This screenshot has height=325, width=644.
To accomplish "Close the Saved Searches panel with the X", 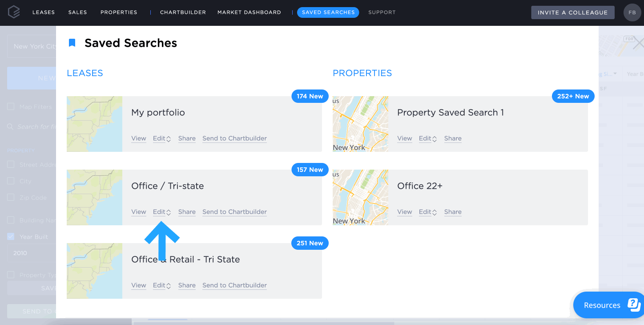I will click(x=639, y=43).
